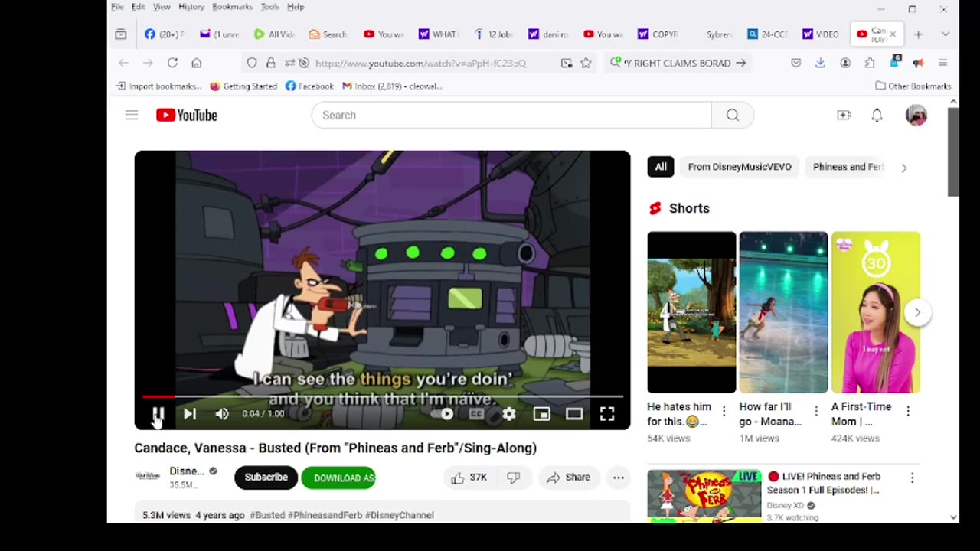Enable miniplayer mode
The height and width of the screenshot is (551, 980).
click(541, 414)
